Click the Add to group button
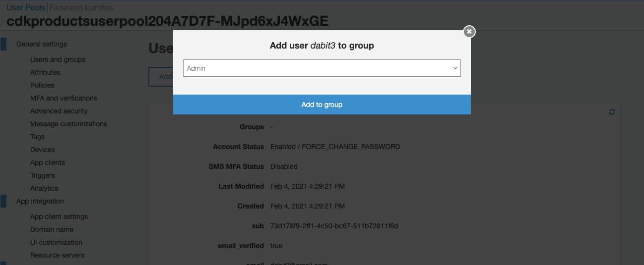Screen dimensions: 644x265 point(322,105)
